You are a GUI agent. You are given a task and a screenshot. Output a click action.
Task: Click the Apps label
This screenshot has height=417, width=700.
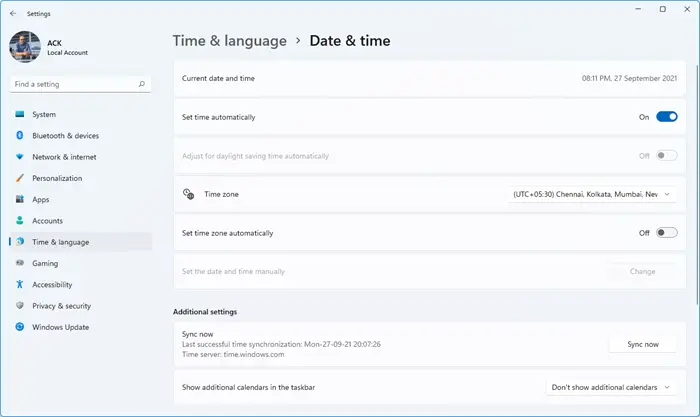[x=41, y=200]
